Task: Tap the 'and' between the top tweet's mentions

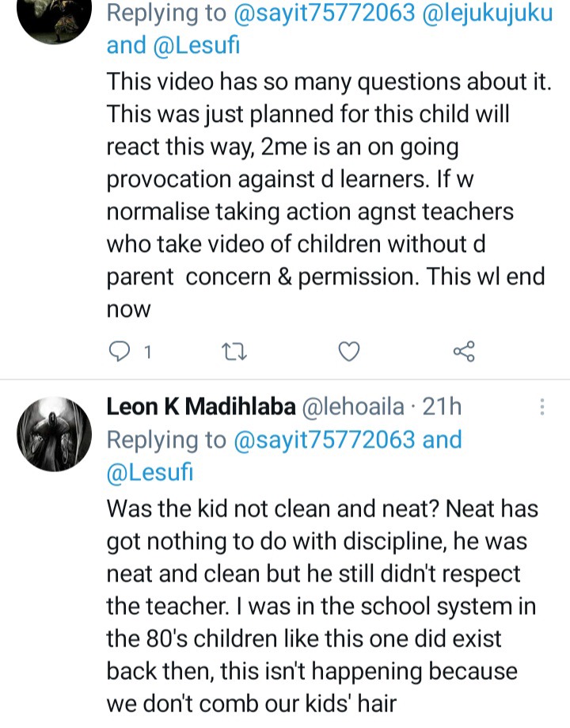Action: (x=126, y=45)
